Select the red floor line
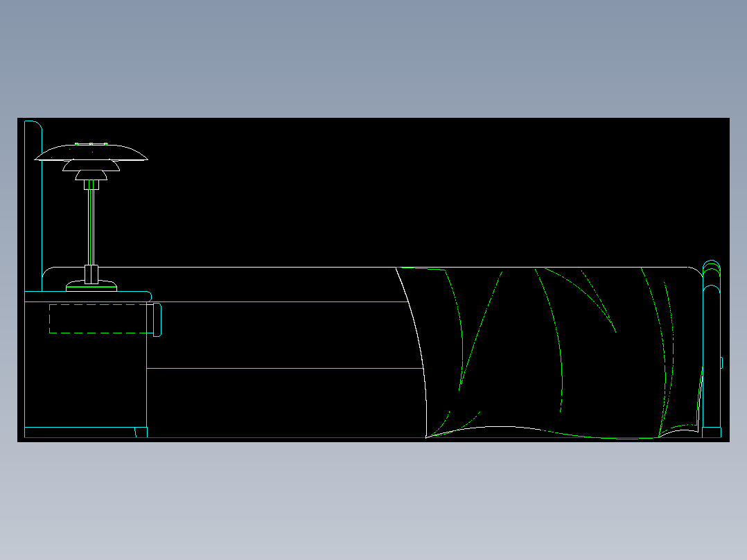This screenshot has height=560, width=747. (372, 437)
